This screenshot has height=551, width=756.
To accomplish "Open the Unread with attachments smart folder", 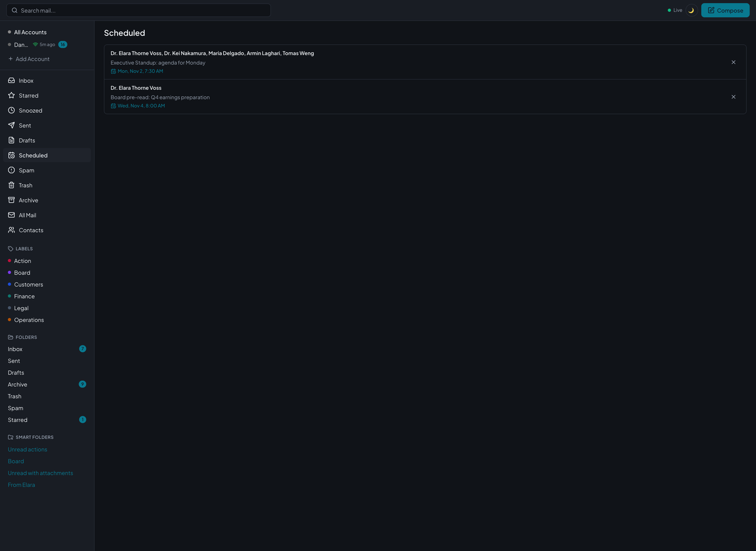I will pos(40,473).
